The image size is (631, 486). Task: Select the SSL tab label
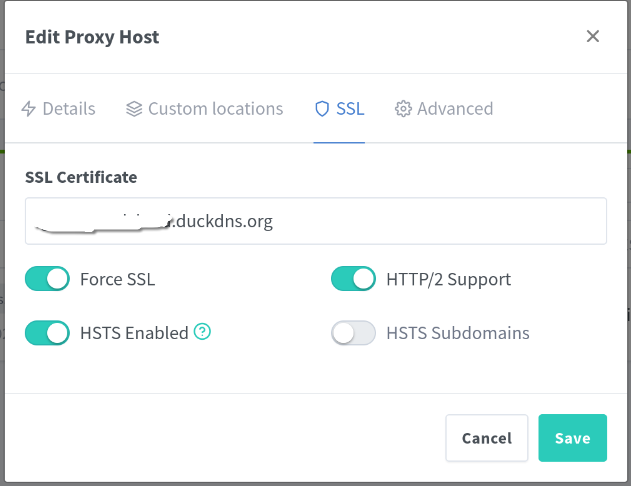(x=350, y=109)
